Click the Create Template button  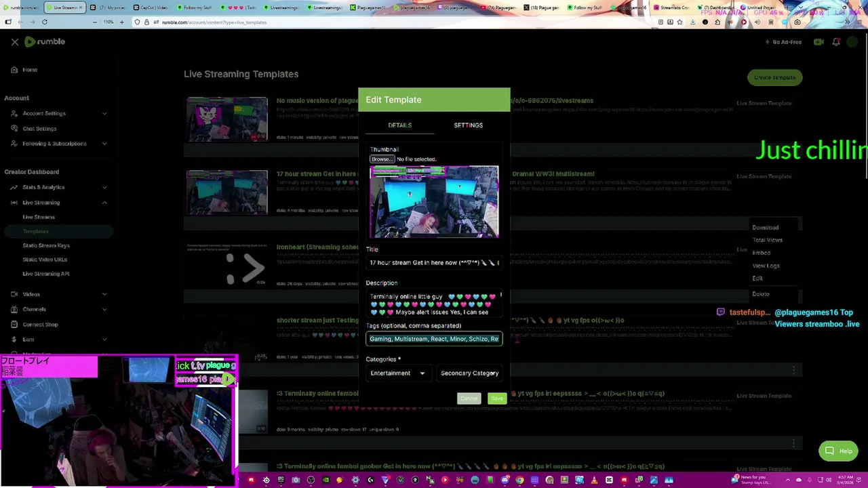[774, 77]
